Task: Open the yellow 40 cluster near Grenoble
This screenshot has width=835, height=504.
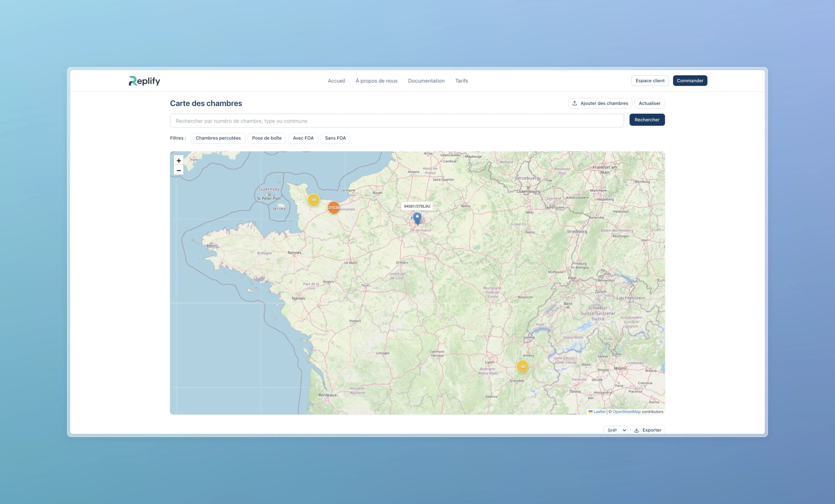Action: click(522, 366)
